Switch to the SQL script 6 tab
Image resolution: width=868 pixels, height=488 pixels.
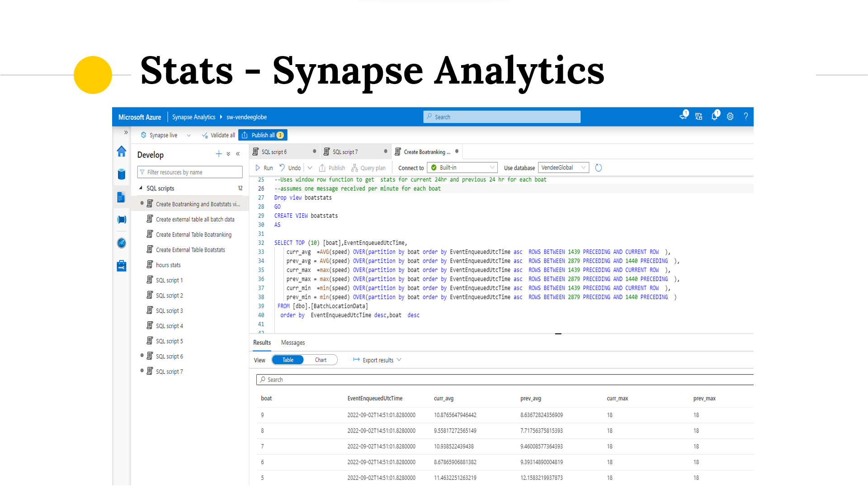pyautogui.click(x=284, y=152)
